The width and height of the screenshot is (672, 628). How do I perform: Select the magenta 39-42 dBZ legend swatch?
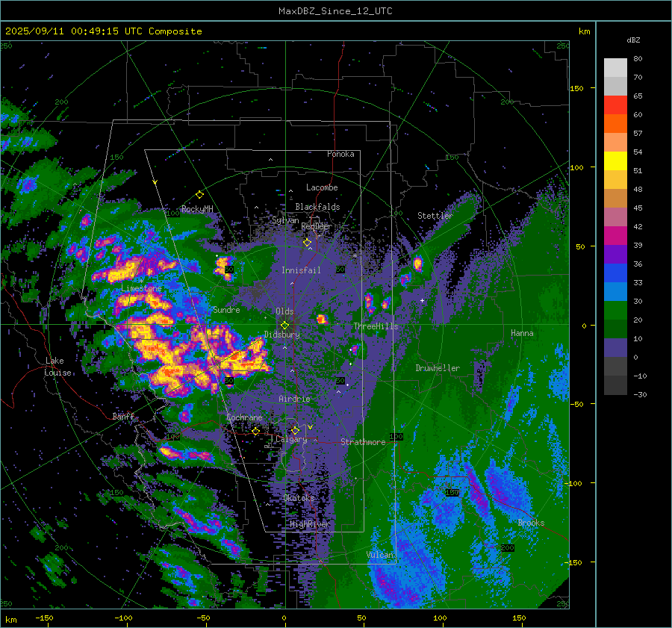pos(615,236)
